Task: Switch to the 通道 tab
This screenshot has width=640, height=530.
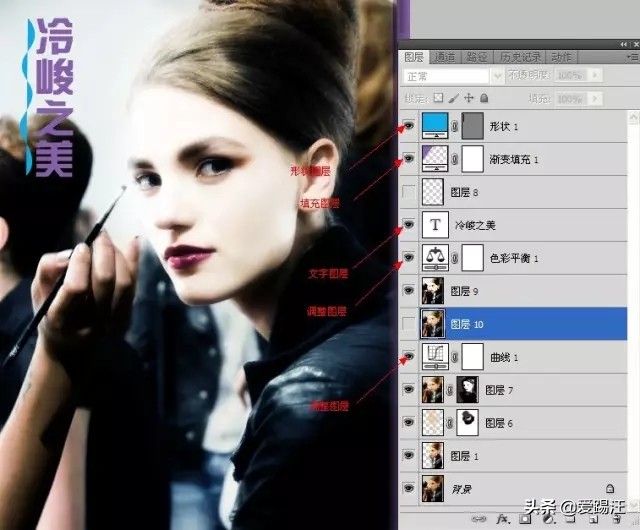Action: 445,57
